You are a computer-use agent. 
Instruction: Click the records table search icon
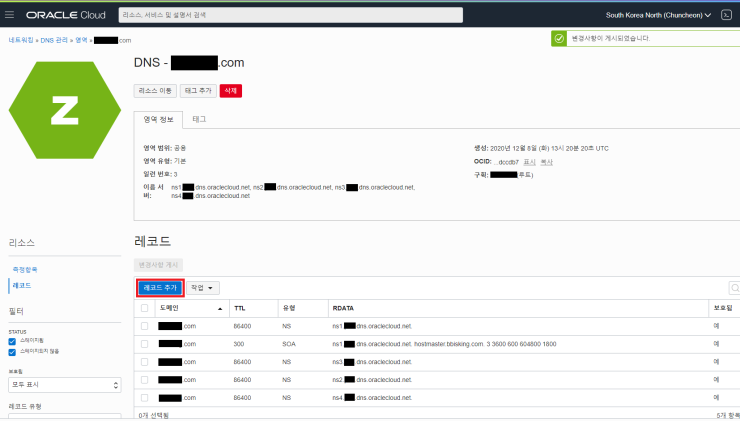click(x=734, y=287)
